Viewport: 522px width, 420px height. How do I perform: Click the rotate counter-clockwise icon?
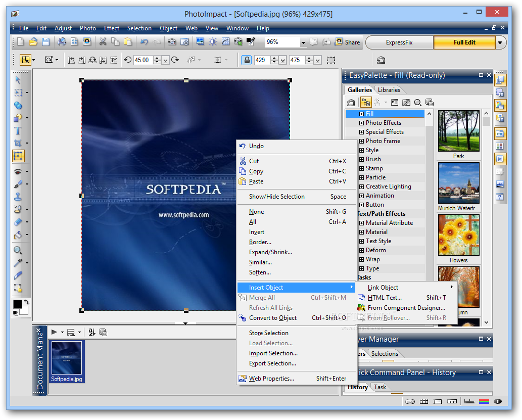point(127,60)
